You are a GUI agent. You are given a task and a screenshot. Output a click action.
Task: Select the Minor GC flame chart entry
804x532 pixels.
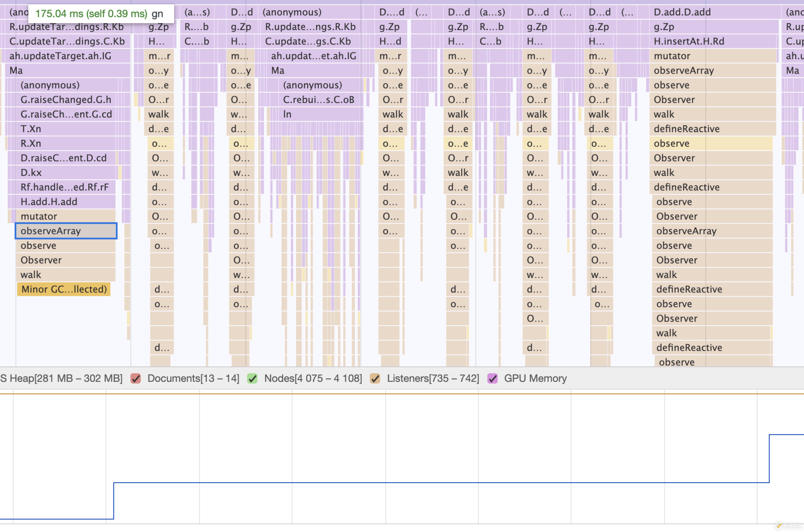[x=64, y=289]
